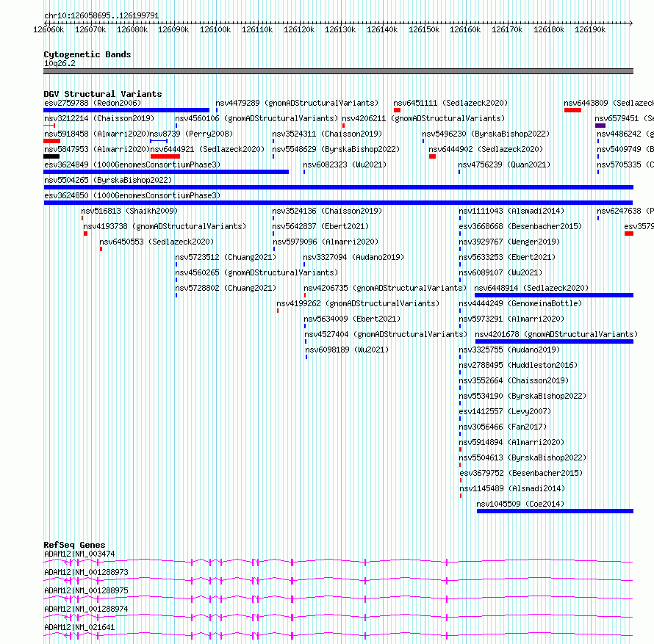This screenshot has height=644, width=654.
Task: Select the nsv5918458 (Almarri2020) variant
Action: click(x=97, y=134)
